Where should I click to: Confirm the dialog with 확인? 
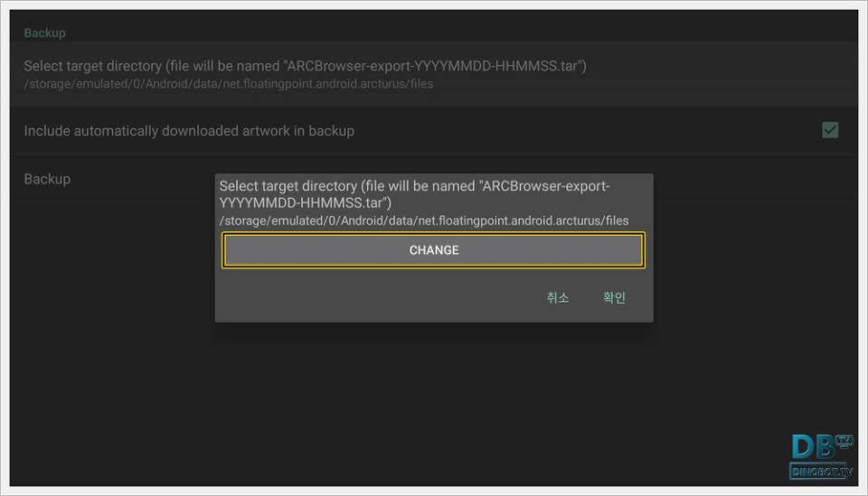tap(614, 297)
